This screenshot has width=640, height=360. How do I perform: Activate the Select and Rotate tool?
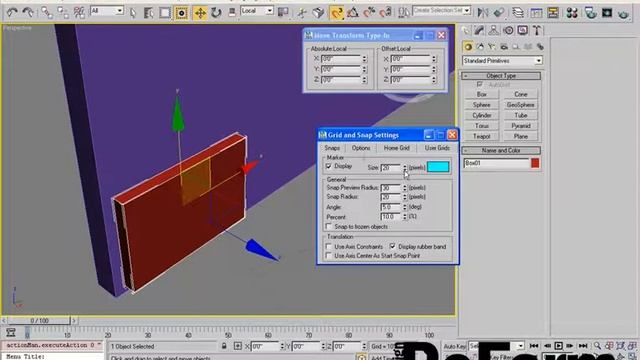216,13
